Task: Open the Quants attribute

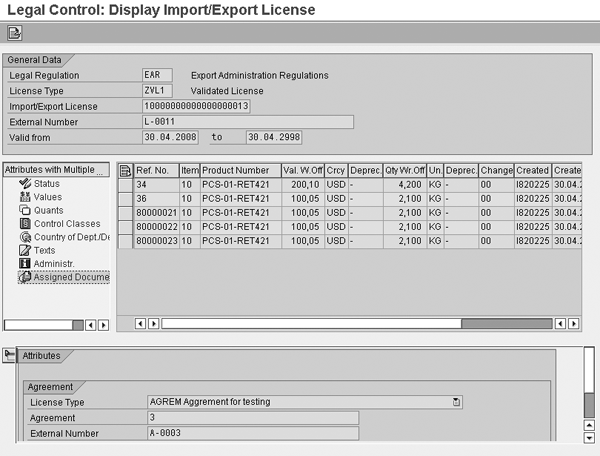Action: click(x=49, y=210)
